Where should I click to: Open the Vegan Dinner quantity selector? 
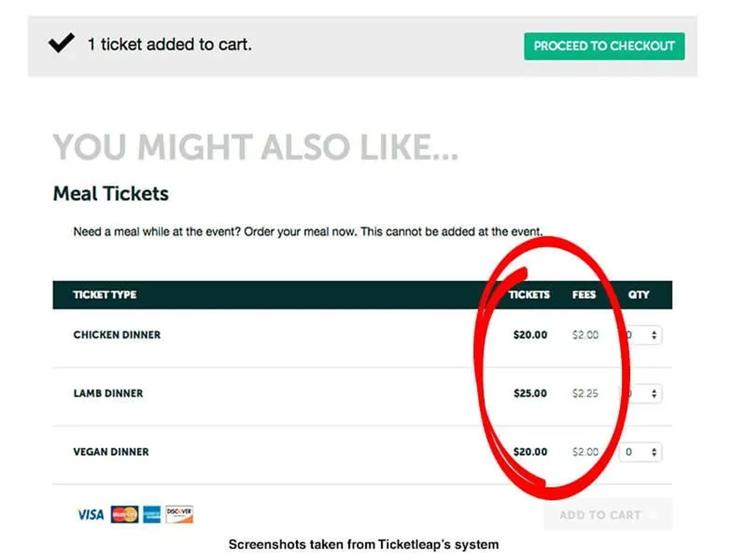pyautogui.click(x=640, y=452)
